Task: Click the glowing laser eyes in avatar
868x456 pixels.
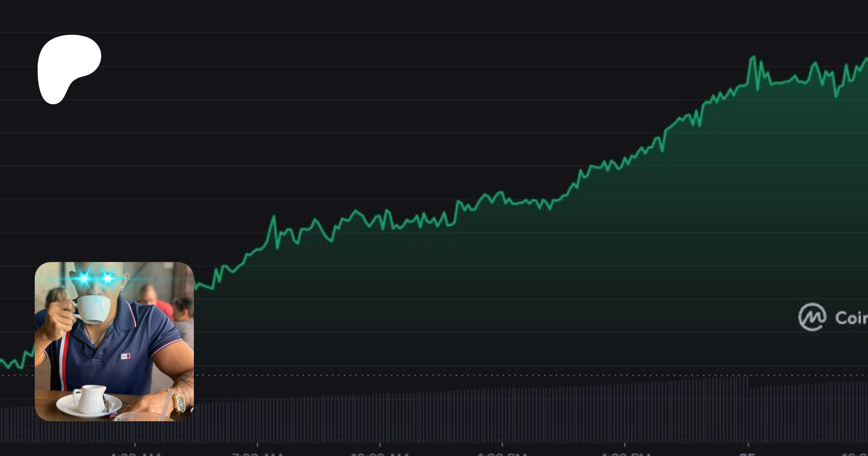Action: point(95,278)
